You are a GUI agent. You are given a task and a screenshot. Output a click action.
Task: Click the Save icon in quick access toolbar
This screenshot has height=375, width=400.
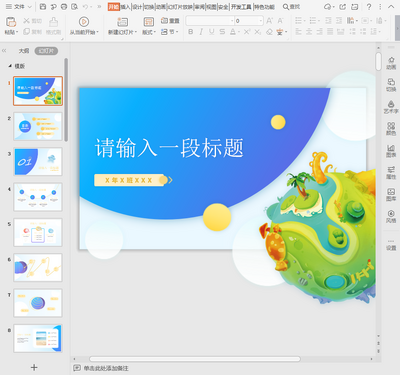(43, 7)
